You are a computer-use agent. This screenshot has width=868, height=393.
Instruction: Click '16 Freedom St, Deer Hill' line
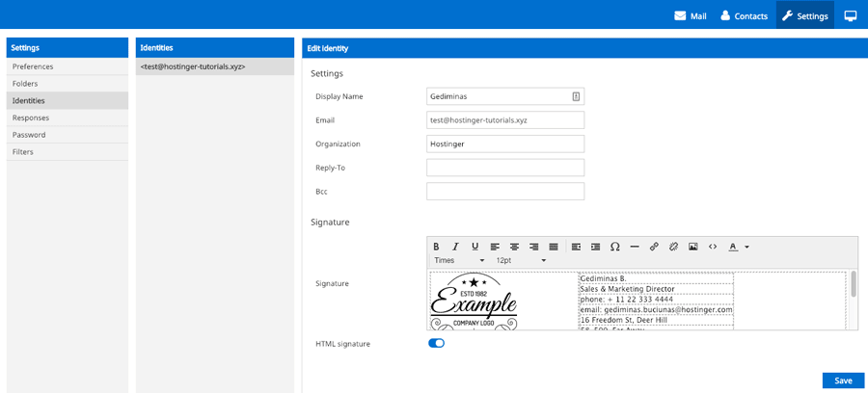click(x=623, y=320)
